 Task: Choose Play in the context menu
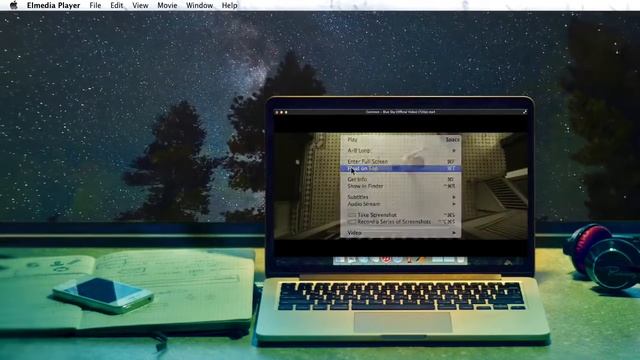401,140
